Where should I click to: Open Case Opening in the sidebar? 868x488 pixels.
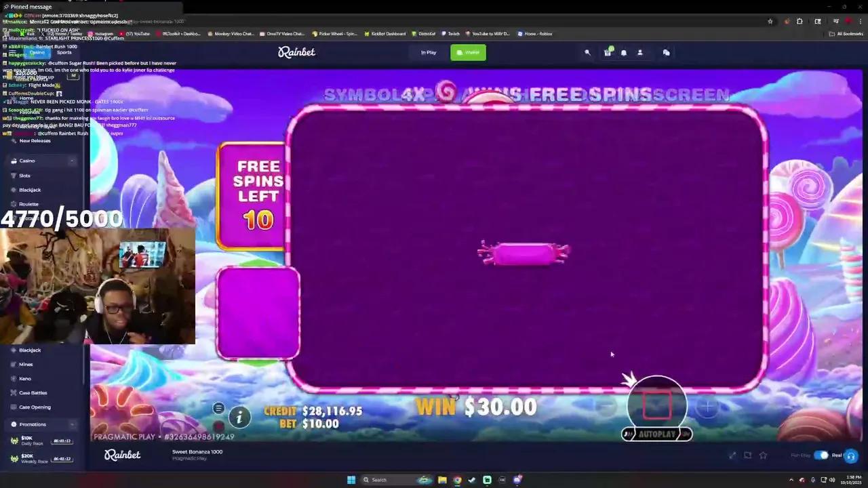[x=35, y=407]
